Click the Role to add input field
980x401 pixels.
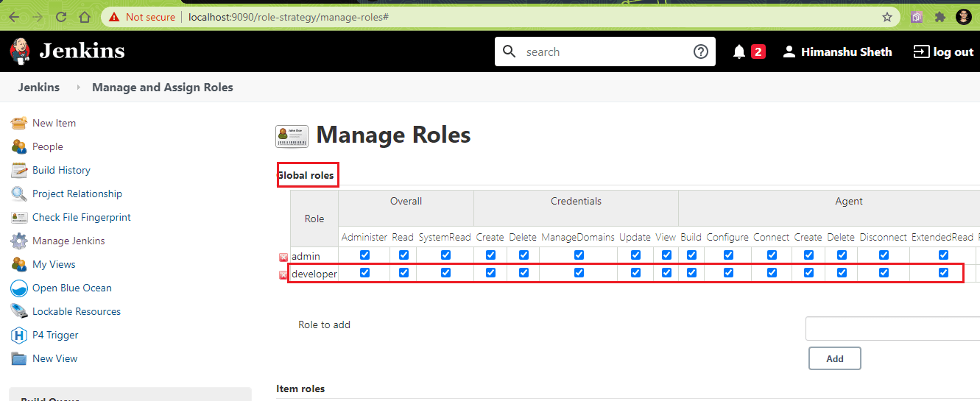pyautogui.click(x=892, y=329)
